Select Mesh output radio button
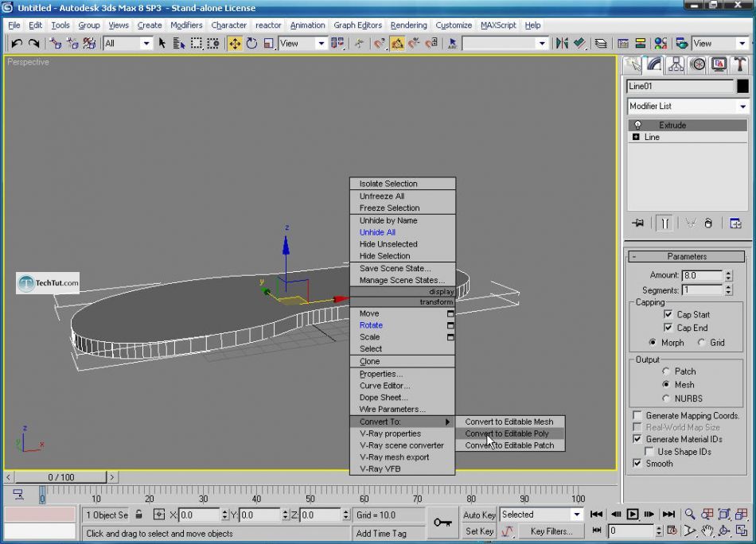Screen dimensions: 756x544 click(666, 384)
